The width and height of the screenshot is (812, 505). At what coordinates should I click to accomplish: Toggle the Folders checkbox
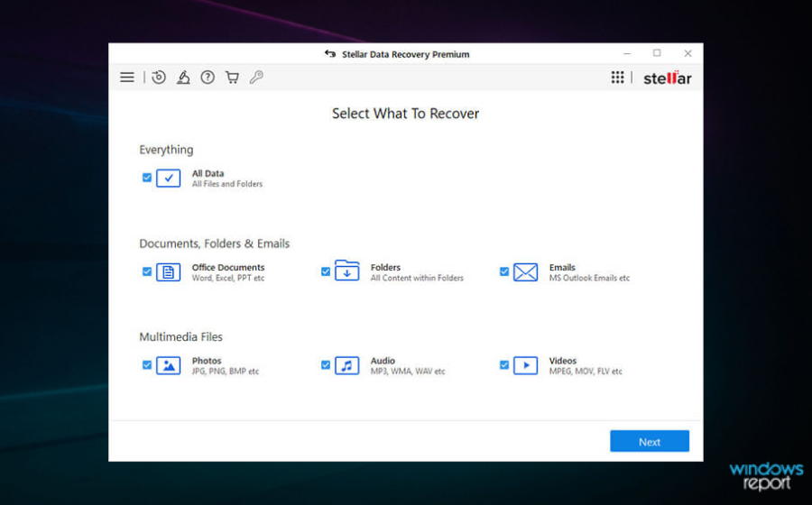[326, 271]
